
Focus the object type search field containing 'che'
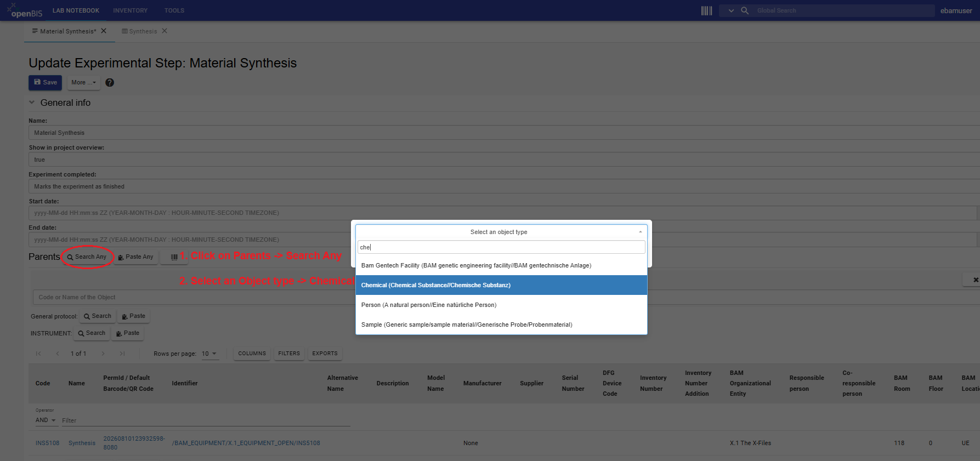501,247
